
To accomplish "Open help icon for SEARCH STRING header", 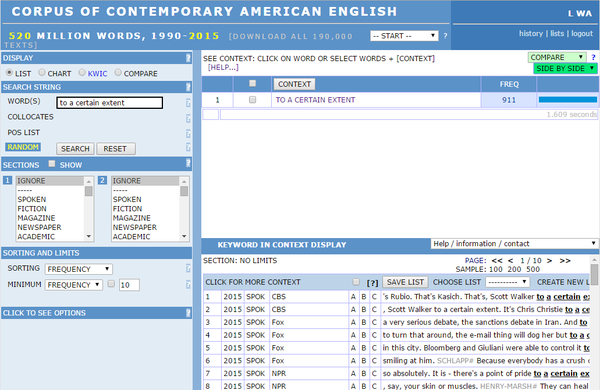I will 188,87.
